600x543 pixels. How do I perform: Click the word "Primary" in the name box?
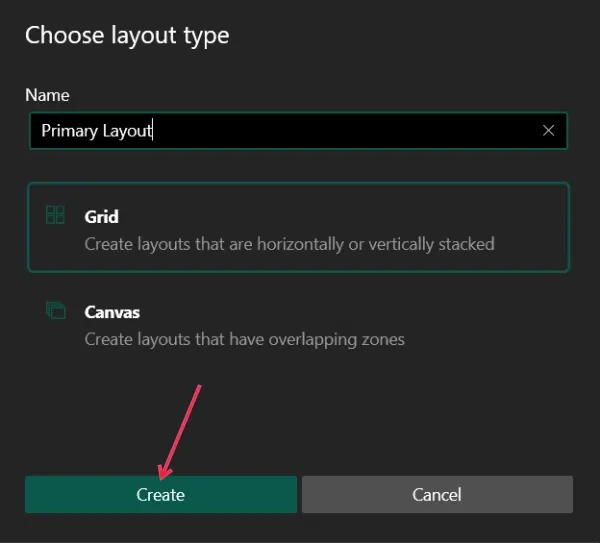click(69, 131)
